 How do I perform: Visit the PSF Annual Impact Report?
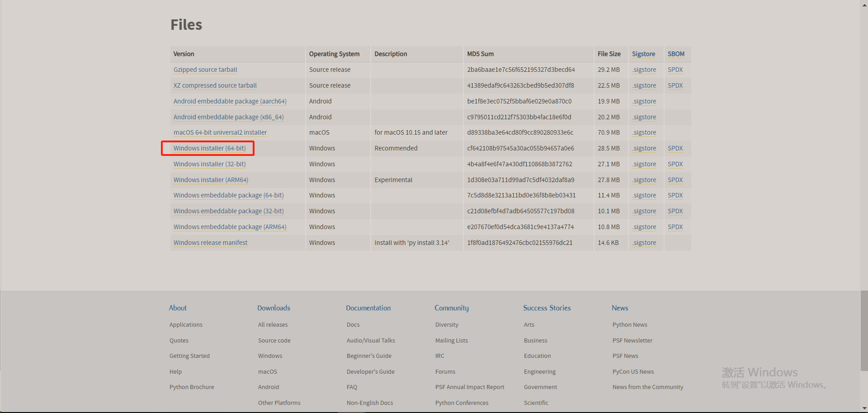(x=469, y=387)
